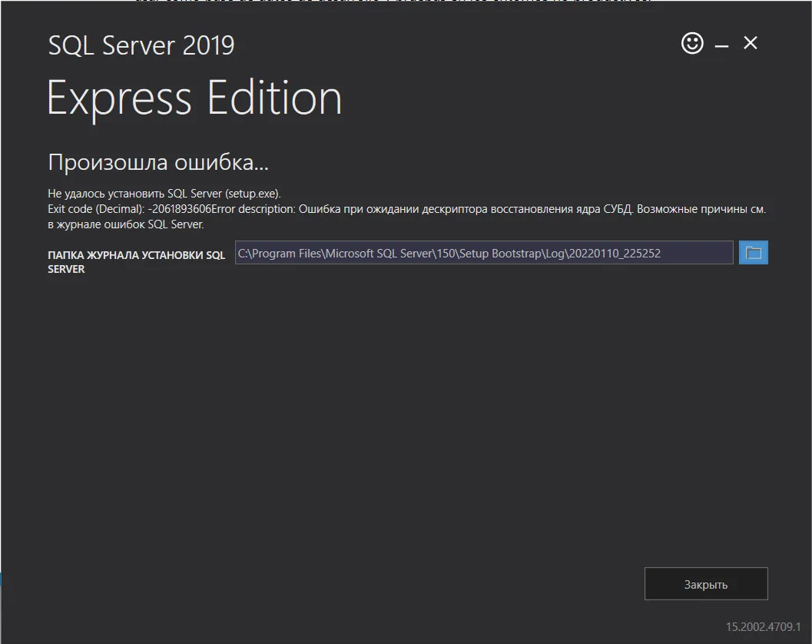Select the setup log folder path field
Screen dimensions: 812x644
click(484, 253)
